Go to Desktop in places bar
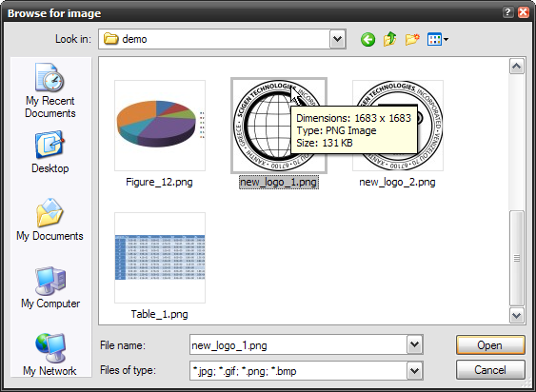Screen dimensions: 536x392 [50, 152]
